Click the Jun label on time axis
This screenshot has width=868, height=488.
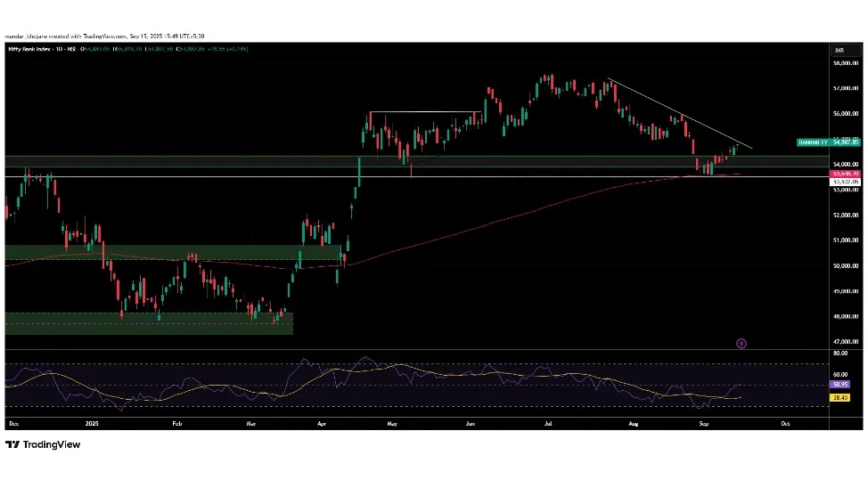(x=471, y=424)
